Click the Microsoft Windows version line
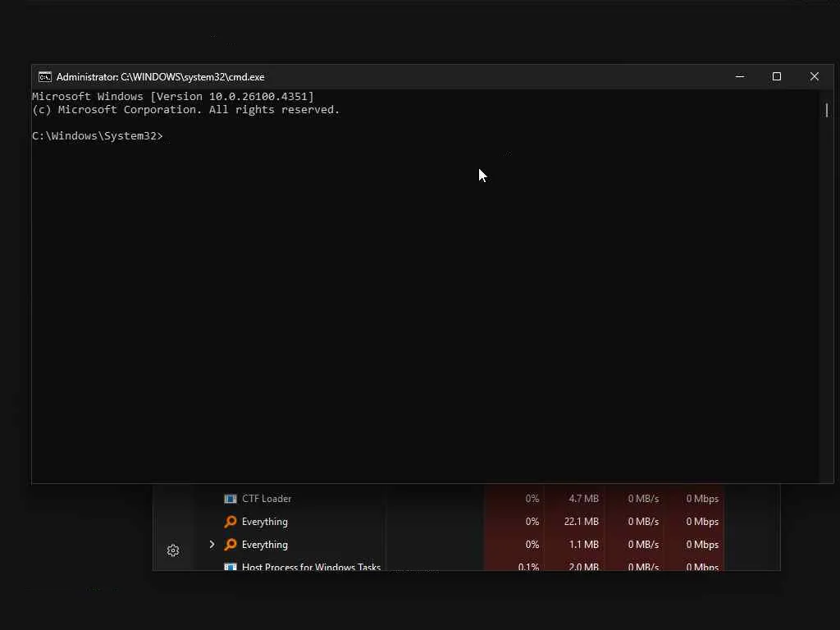This screenshot has width=840, height=630. [x=173, y=97]
